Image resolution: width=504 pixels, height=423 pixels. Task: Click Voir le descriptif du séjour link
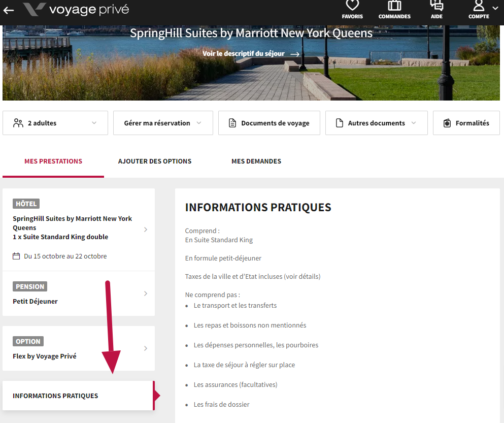click(x=251, y=54)
